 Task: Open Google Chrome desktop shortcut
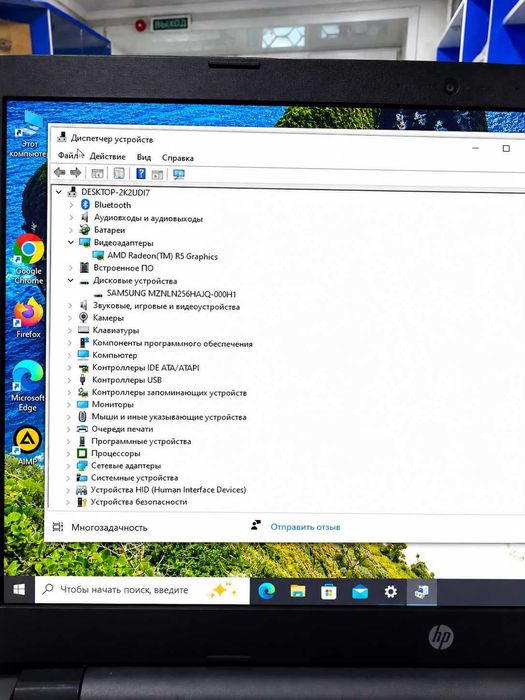(29, 259)
